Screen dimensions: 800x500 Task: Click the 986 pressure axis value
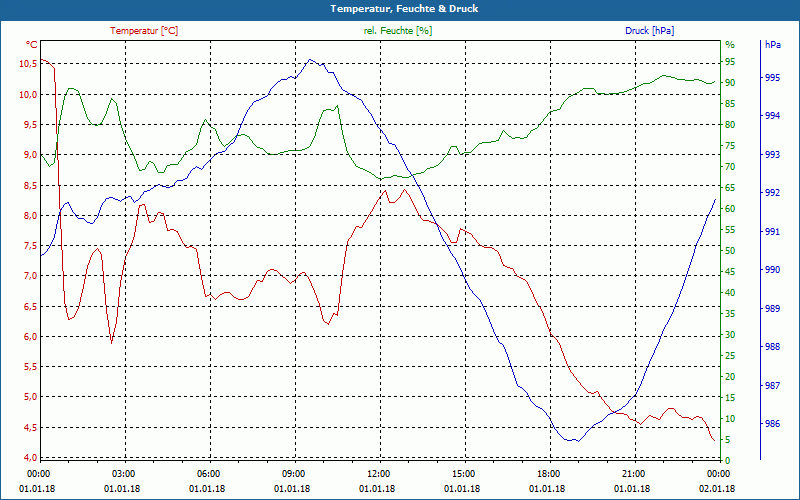point(772,423)
